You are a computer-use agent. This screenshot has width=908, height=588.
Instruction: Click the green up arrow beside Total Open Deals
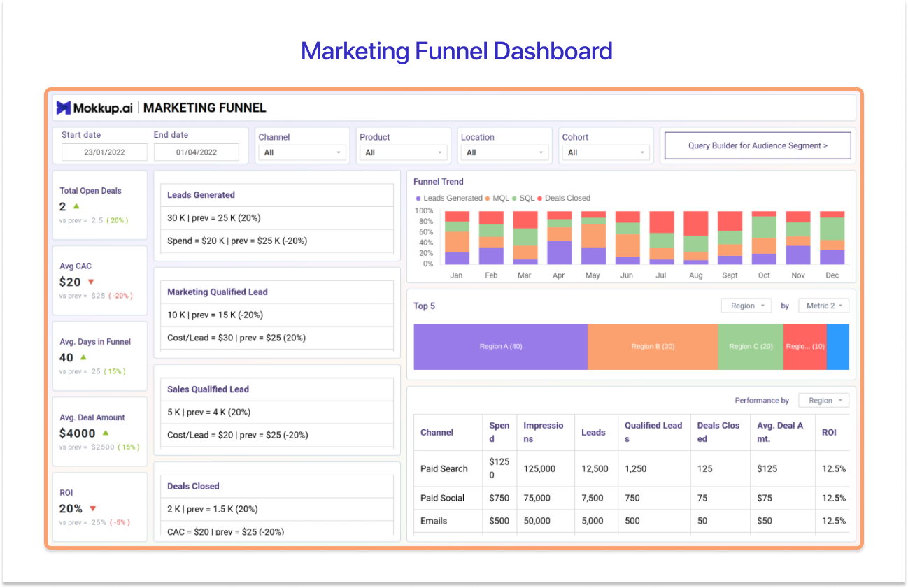coord(76,206)
